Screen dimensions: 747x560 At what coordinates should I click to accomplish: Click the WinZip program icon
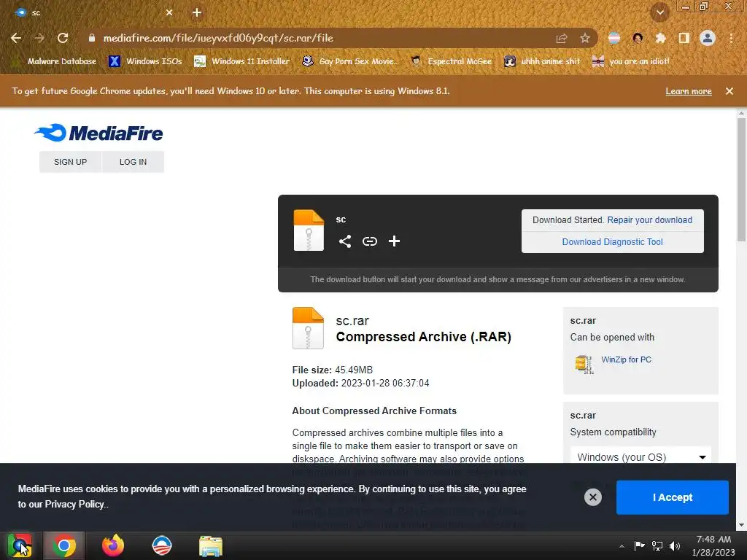click(584, 365)
